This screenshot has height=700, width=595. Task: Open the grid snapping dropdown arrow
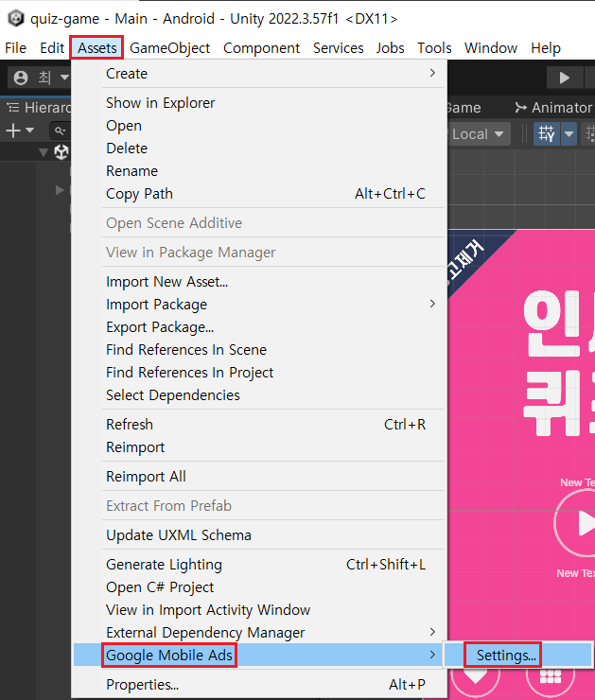pos(569,133)
